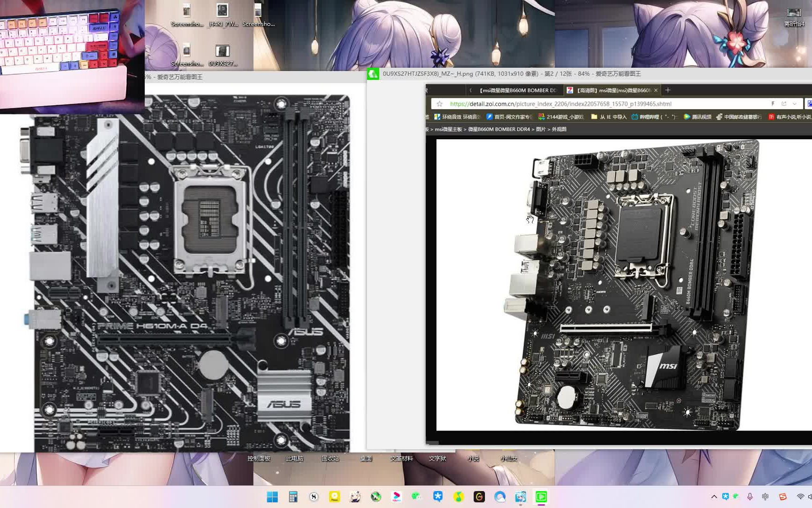Open the 从 IE 中导入 bookmark folder
The height and width of the screenshot is (508, 812).
609,117
